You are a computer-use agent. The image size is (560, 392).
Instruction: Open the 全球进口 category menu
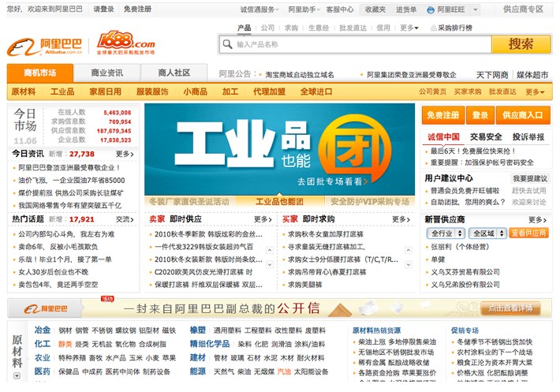316,91
